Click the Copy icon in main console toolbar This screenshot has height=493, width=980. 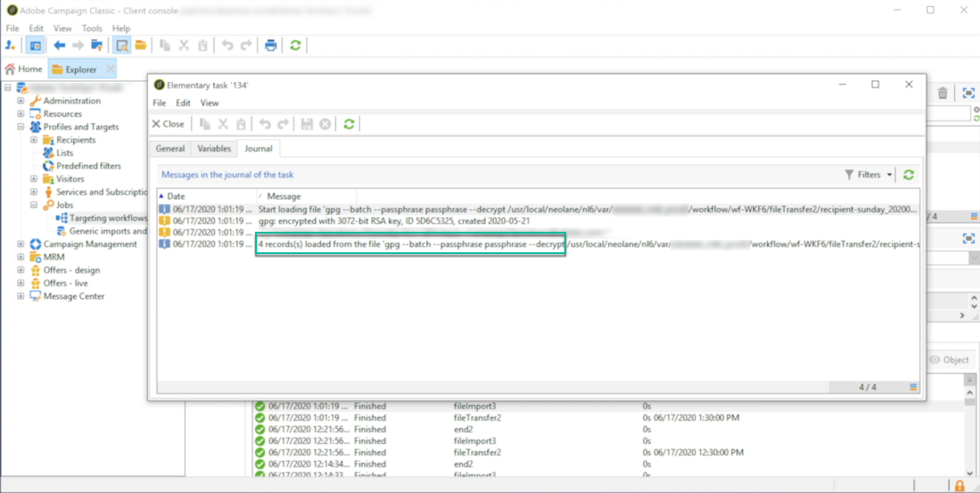click(165, 45)
